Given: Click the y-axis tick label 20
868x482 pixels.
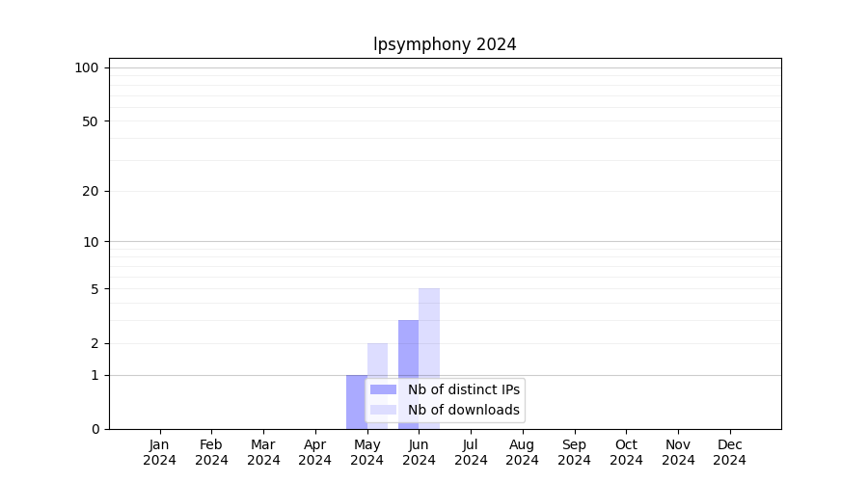Looking at the screenshot, I should click(x=91, y=191).
